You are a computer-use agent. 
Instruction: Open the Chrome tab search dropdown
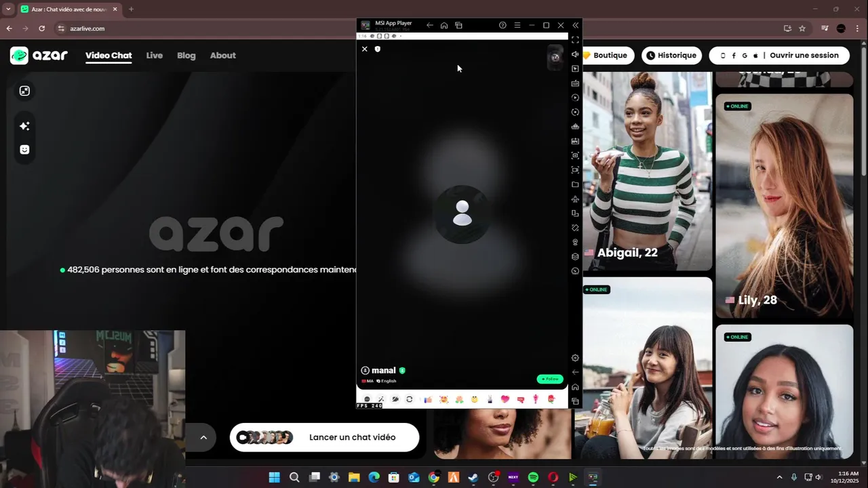tap(9, 9)
